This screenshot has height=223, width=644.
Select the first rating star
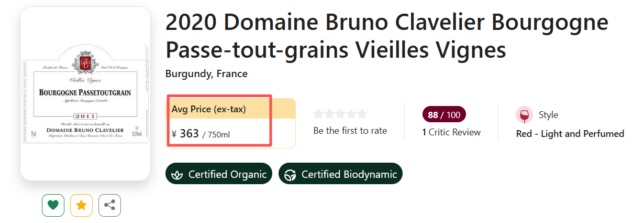pyautogui.click(x=319, y=114)
